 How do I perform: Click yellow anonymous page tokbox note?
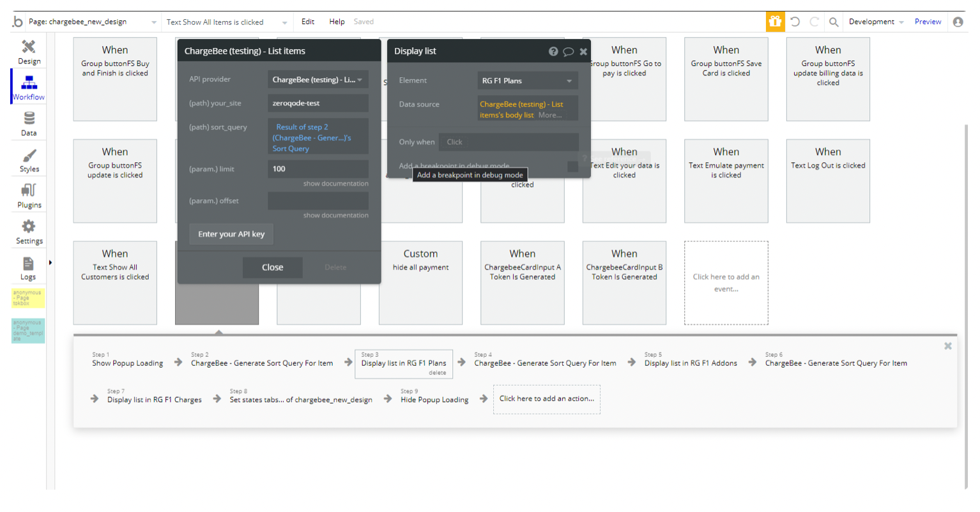28,298
